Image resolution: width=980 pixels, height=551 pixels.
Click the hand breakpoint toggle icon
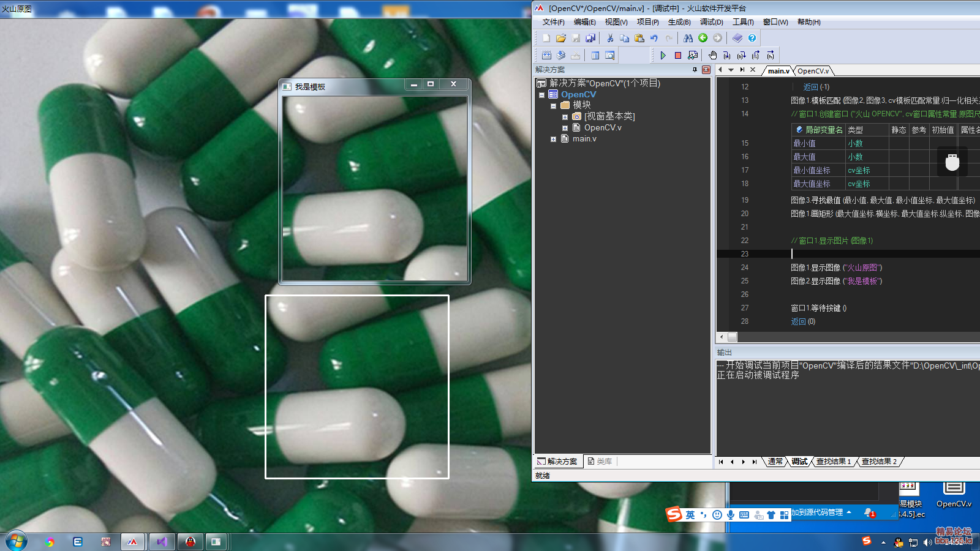tap(712, 55)
